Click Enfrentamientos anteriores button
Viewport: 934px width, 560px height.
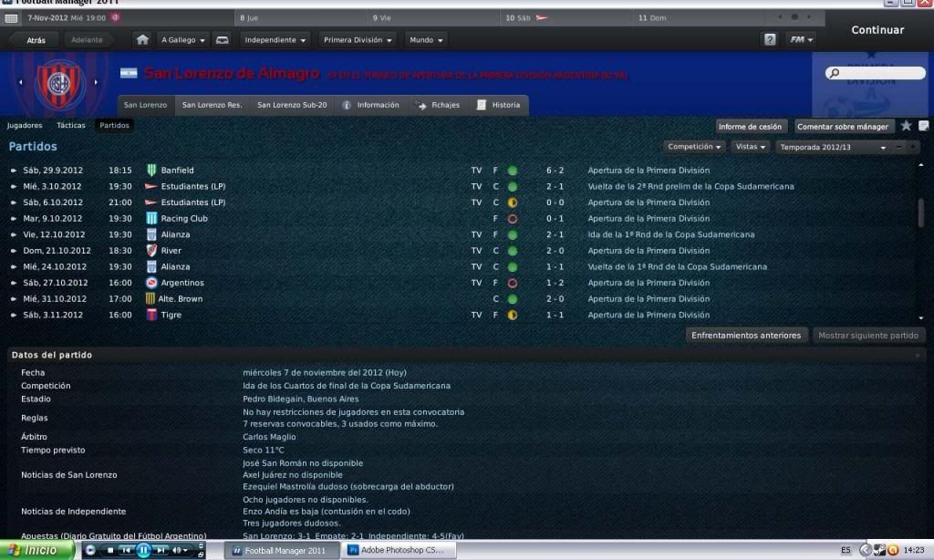click(746, 336)
